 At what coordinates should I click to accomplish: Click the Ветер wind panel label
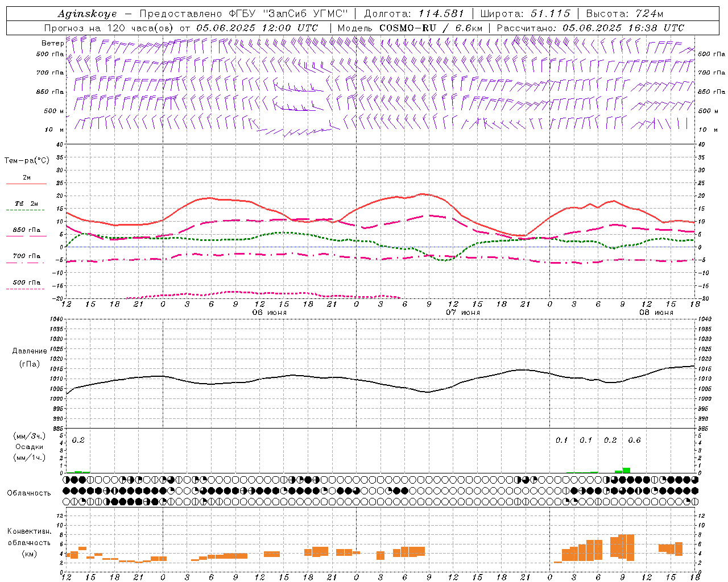[x=52, y=43]
